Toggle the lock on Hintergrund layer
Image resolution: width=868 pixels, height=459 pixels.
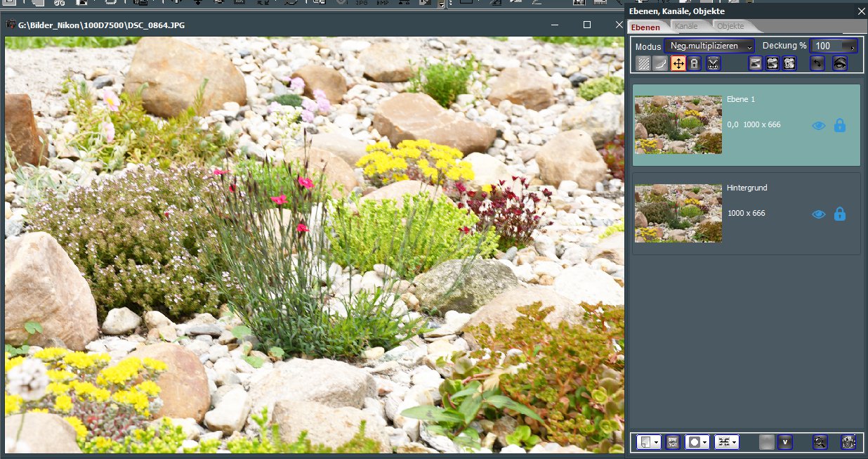pos(840,214)
